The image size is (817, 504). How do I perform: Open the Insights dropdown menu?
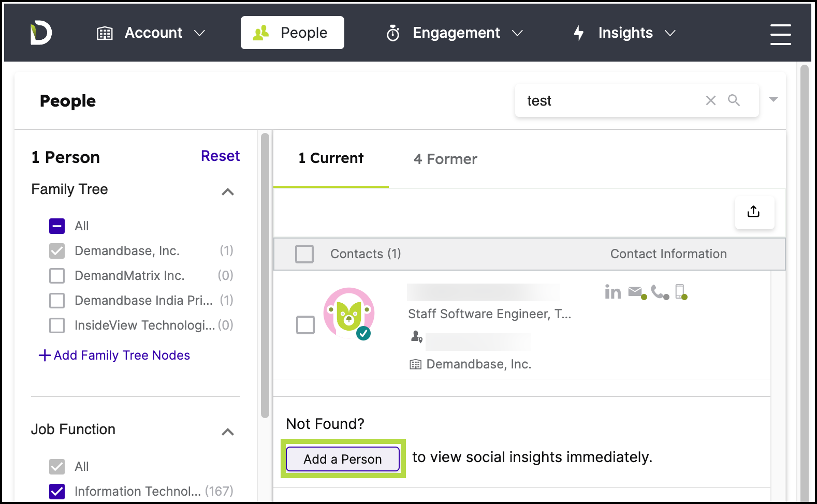(x=624, y=33)
